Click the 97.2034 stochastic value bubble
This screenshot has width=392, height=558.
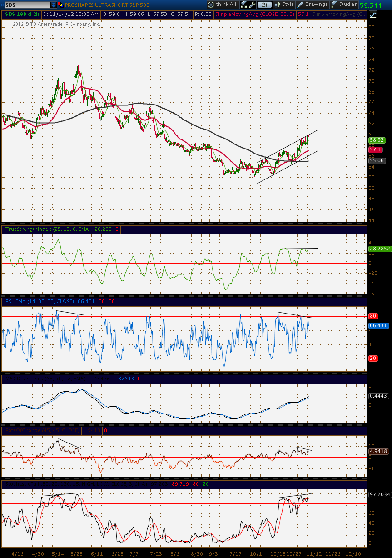click(x=379, y=493)
